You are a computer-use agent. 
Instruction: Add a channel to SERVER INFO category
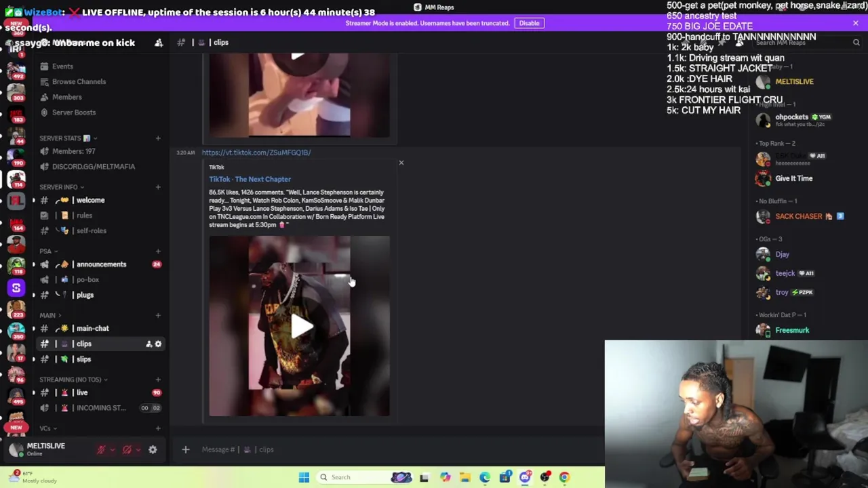[x=158, y=187]
